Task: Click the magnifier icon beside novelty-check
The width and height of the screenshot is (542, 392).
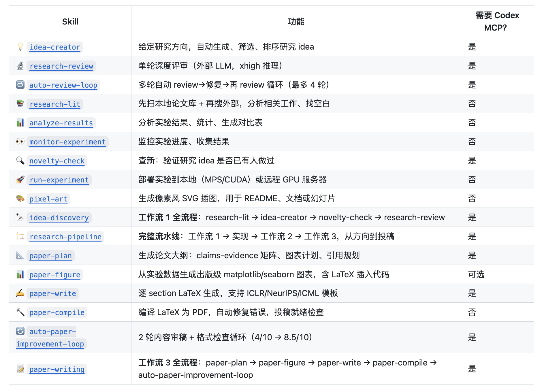Action: [20, 161]
